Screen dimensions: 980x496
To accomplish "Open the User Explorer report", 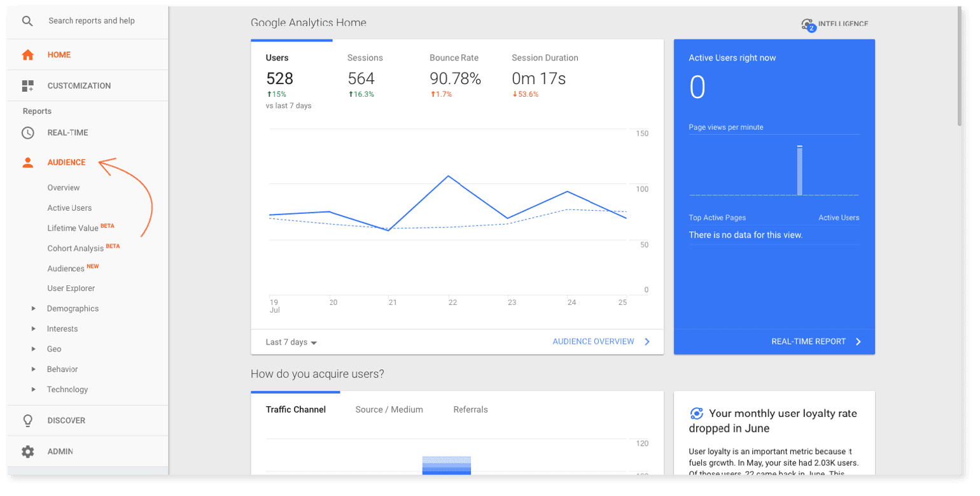I will [71, 288].
